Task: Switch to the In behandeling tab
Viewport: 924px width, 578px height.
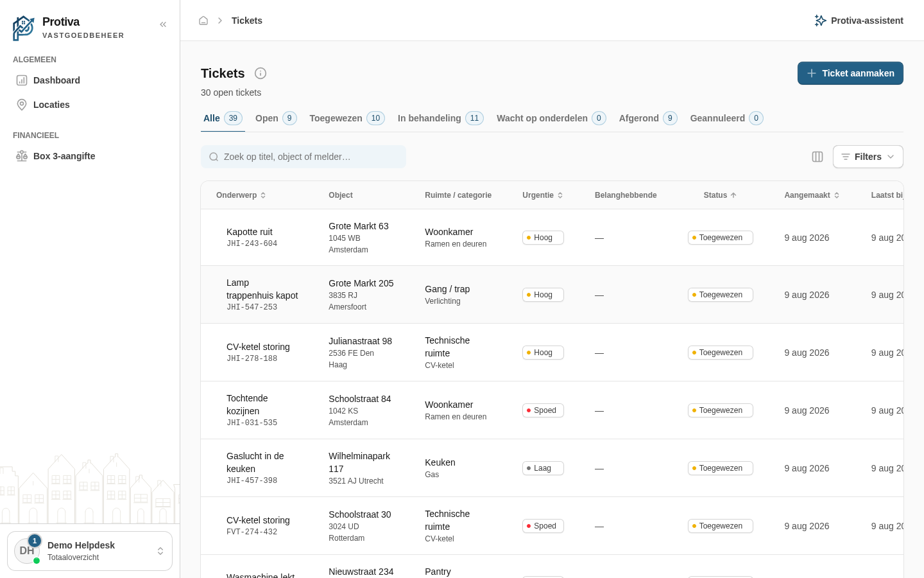Action: coord(441,118)
